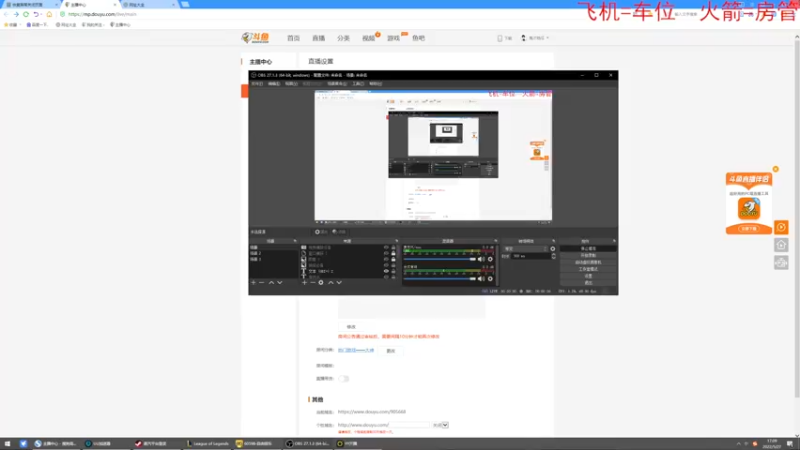Open the 视频 nav item on Douyu
This screenshot has width=800, height=450.
click(x=368, y=38)
